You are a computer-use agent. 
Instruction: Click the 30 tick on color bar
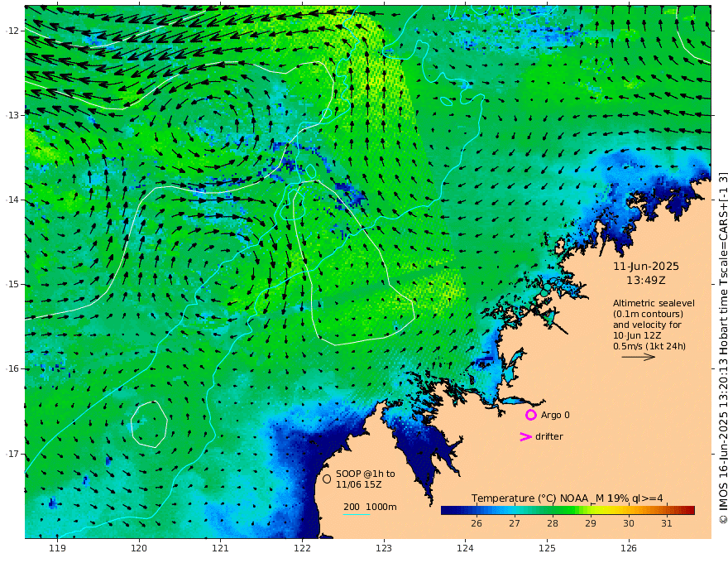[x=628, y=523]
